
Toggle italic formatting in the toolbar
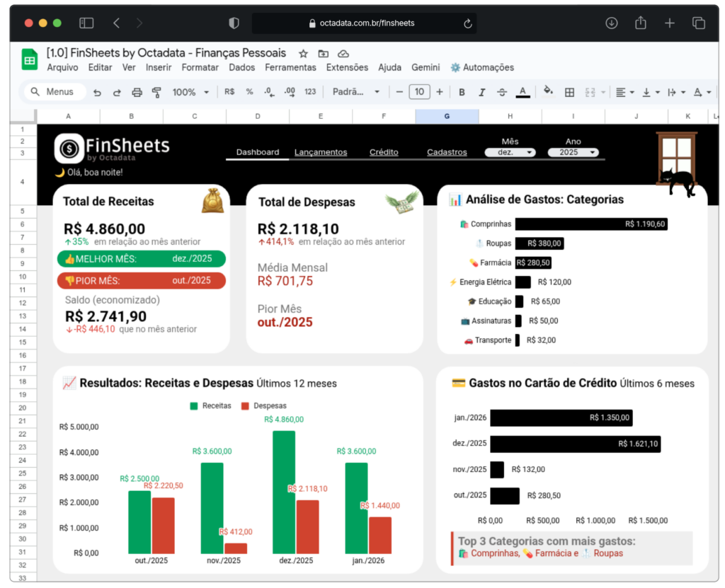[x=484, y=92]
